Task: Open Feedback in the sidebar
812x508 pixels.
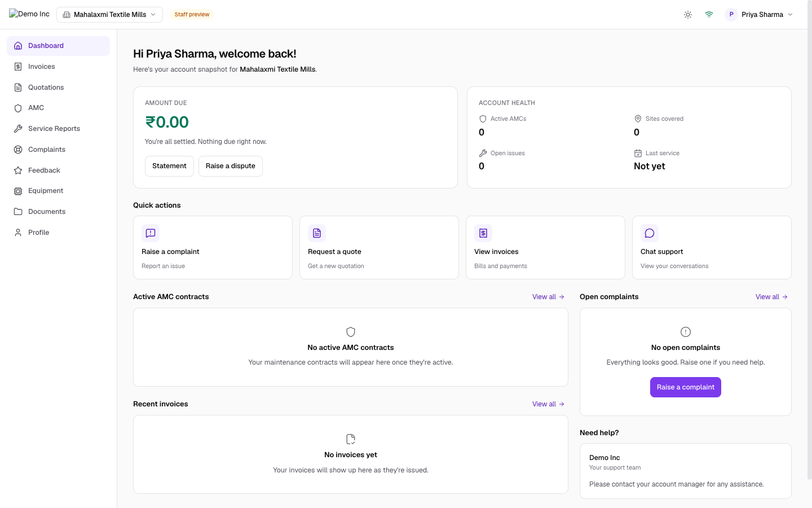Action: pyautogui.click(x=58, y=170)
